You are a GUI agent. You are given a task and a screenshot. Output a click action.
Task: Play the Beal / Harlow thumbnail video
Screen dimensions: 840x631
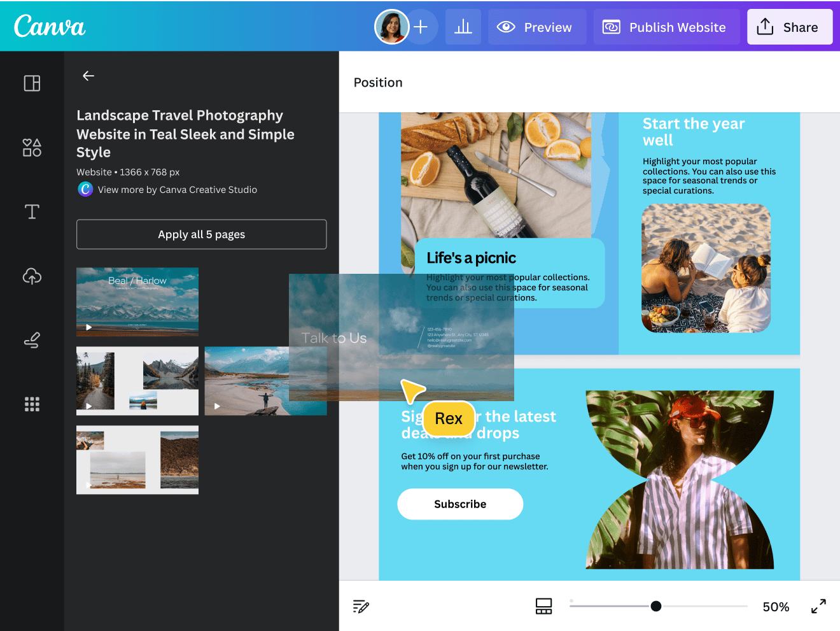pyautogui.click(x=89, y=327)
